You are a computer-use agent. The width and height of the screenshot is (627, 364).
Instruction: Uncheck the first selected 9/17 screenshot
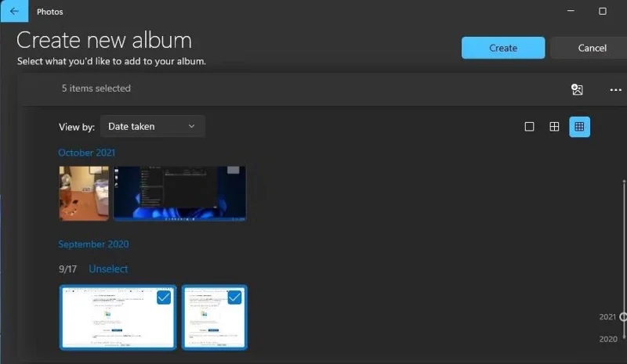coord(164,297)
